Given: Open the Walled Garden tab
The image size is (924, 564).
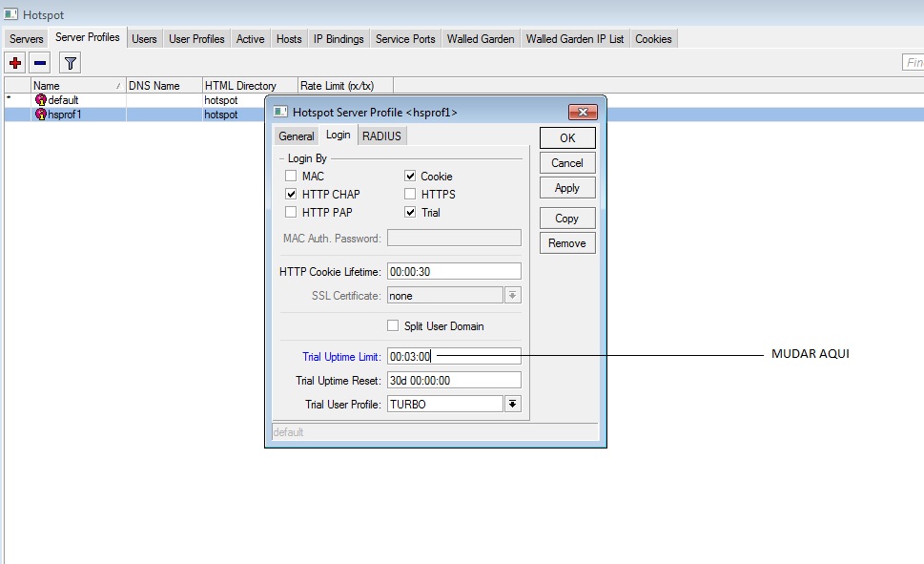Looking at the screenshot, I should point(481,39).
